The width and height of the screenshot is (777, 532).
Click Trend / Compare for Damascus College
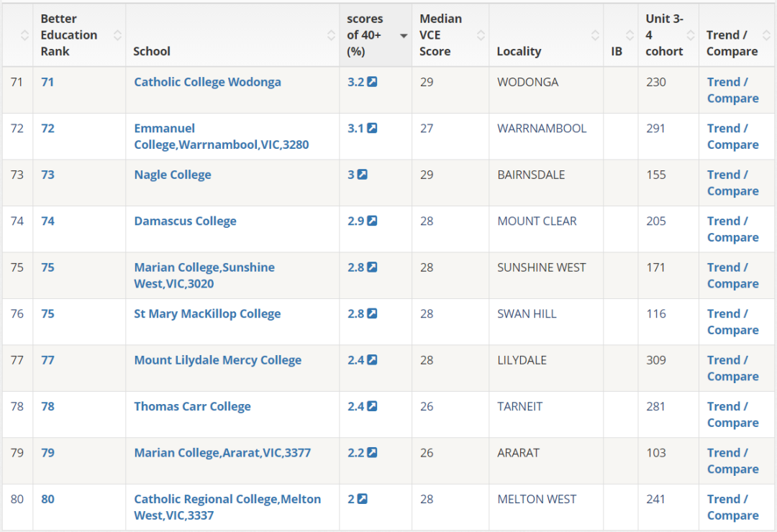pos(732,229)
